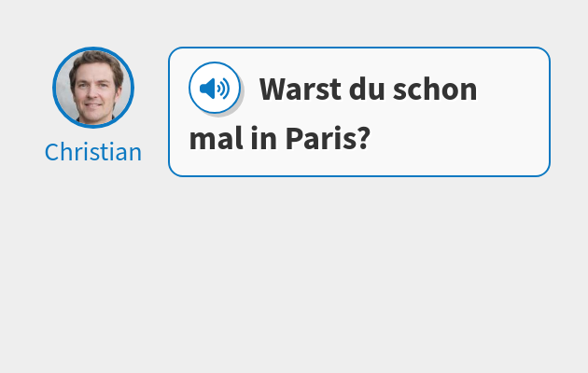This screenshot has width=588, height=373.
Task: Click the empty area after schon inside bubble
Action: click(511, 90)
